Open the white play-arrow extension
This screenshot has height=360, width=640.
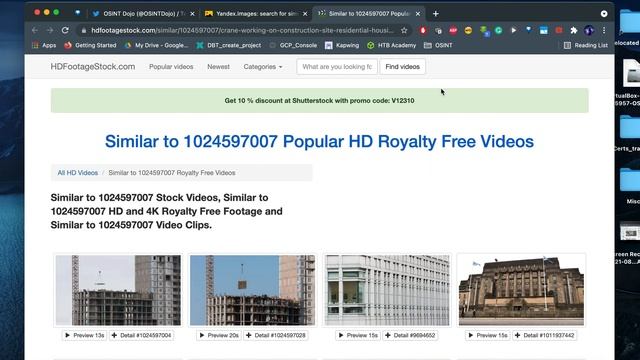(x=513, y=30)
